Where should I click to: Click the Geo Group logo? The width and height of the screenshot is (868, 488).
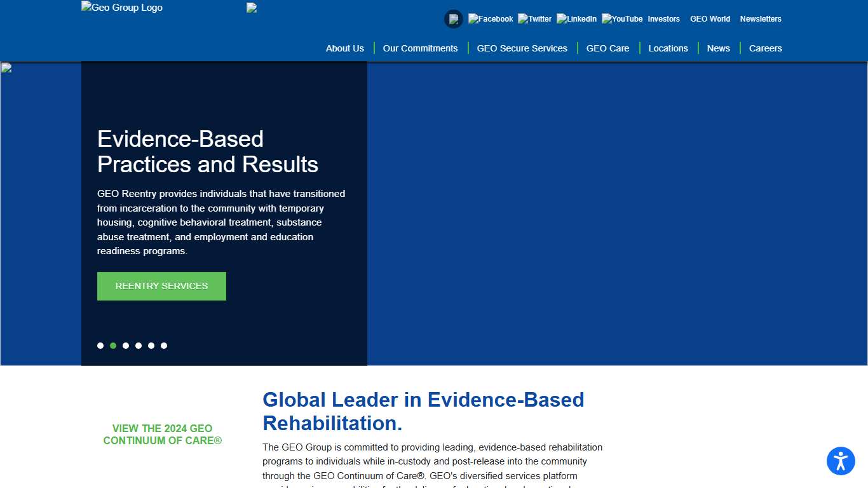tap(121, 8)
